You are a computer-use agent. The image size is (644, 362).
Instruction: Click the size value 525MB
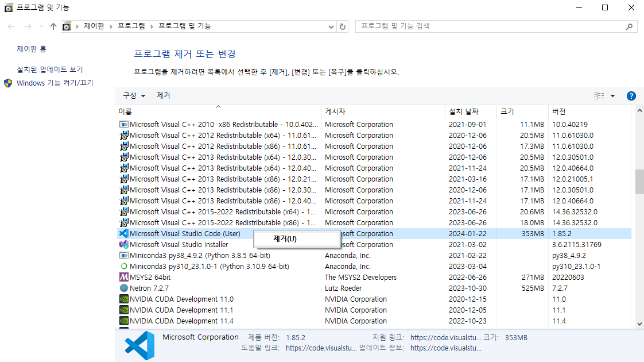click(x=533, y=288)
